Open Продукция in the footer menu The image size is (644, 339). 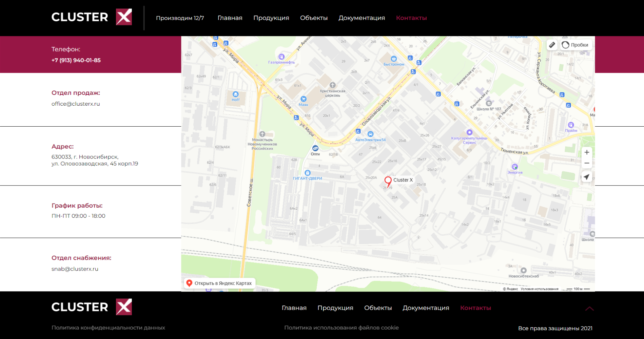(x=335, y=308)
